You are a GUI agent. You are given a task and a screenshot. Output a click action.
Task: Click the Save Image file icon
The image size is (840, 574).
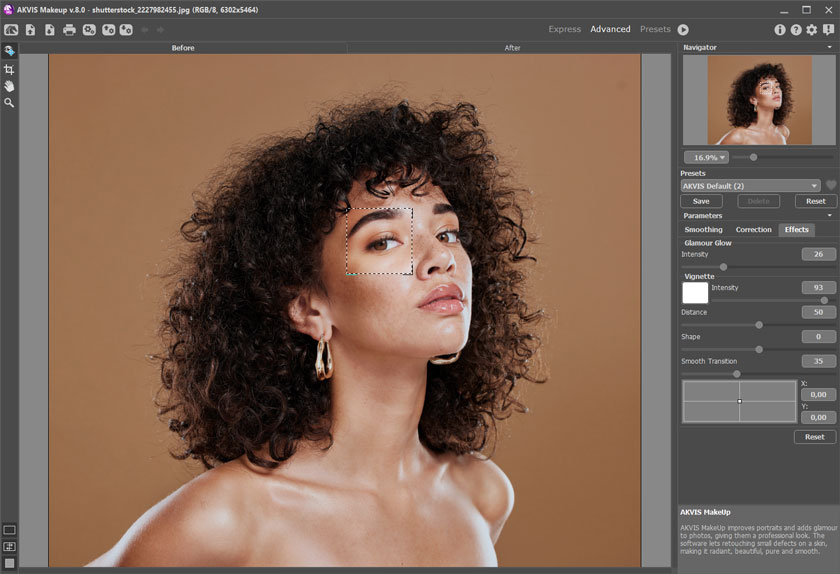(50, 30)
